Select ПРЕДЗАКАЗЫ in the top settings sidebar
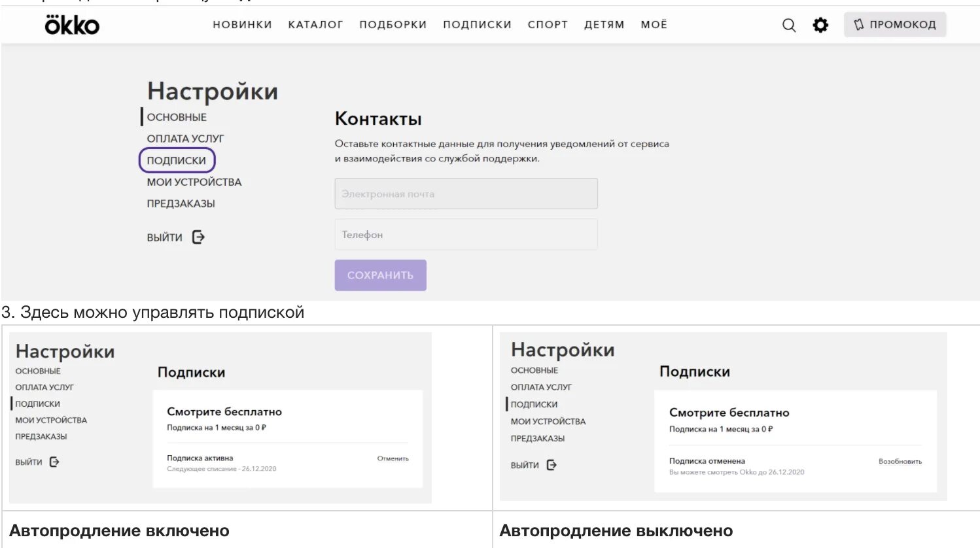 (x=181, y=203)
